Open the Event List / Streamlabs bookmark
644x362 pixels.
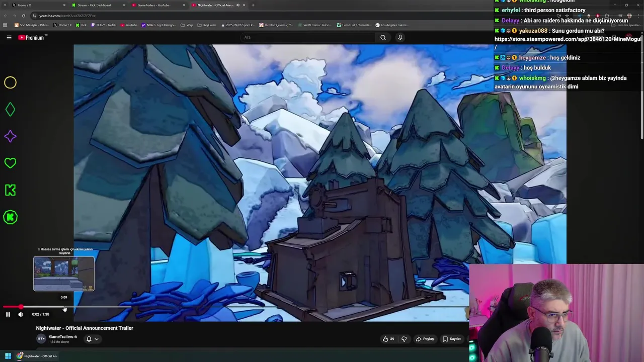pos(354,25)
